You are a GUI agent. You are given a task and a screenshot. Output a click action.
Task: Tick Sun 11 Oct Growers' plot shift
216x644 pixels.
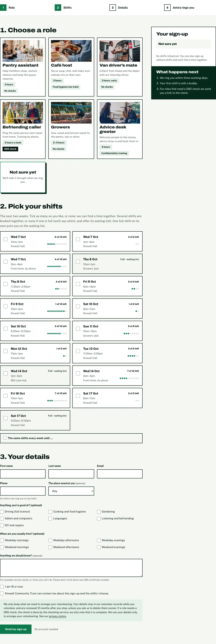coord(78,329)
